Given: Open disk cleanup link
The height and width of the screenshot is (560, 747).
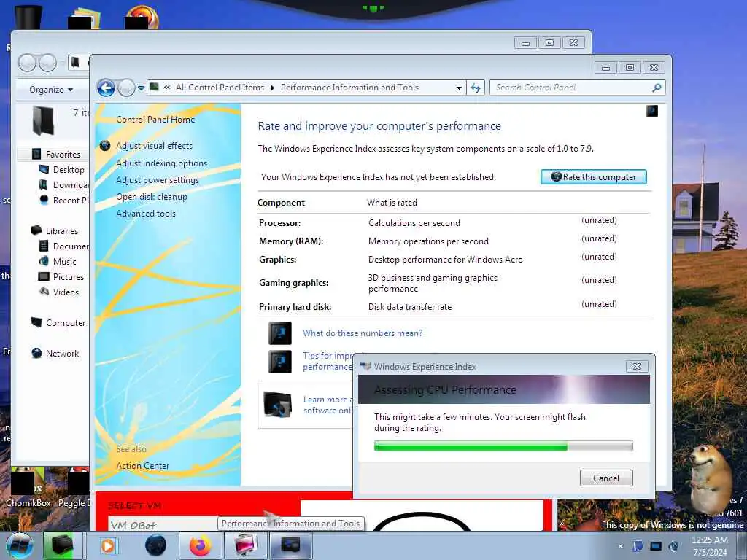Looking at the screenshot, I should pyautogui.click(x=152, y=197).
